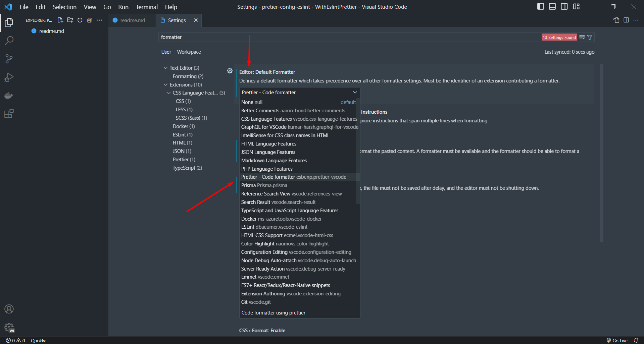This screenshot has height=344, width=644.
Task: Click the gear icon beside Default Formatter
Action: [230, 71]
